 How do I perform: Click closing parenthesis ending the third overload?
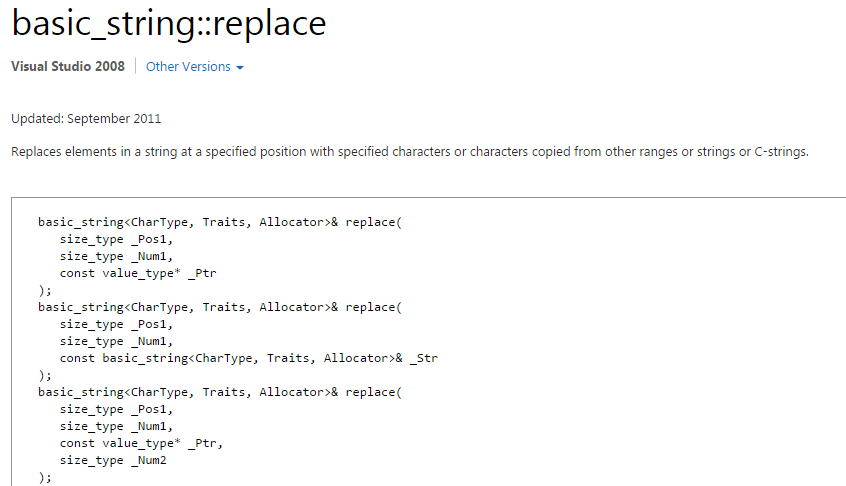[45, 477]
